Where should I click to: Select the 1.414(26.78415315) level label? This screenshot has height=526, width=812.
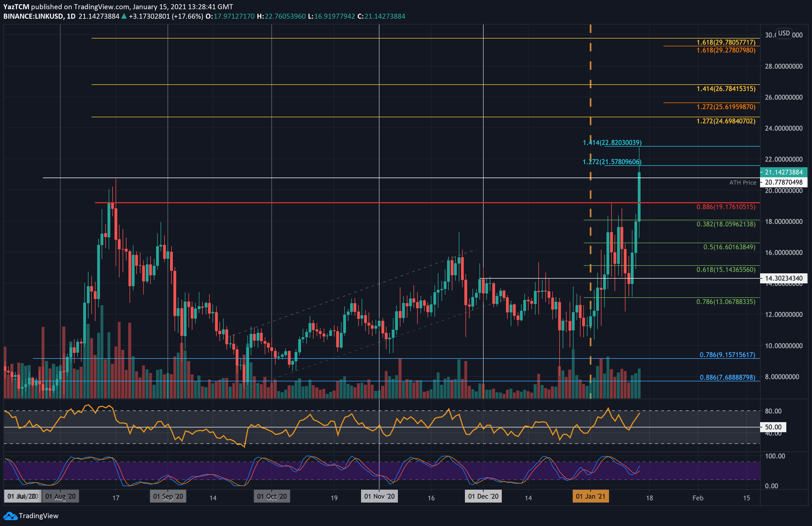726,89
